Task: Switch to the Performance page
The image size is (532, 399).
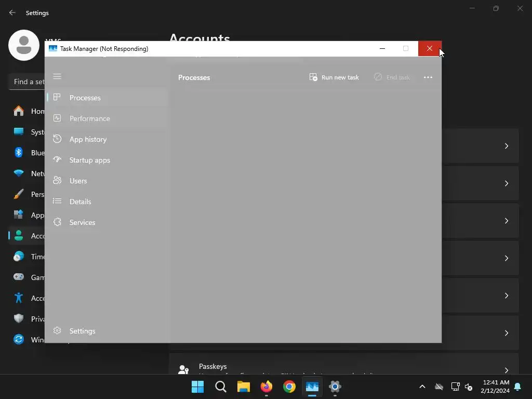Action: click(107, 118)
